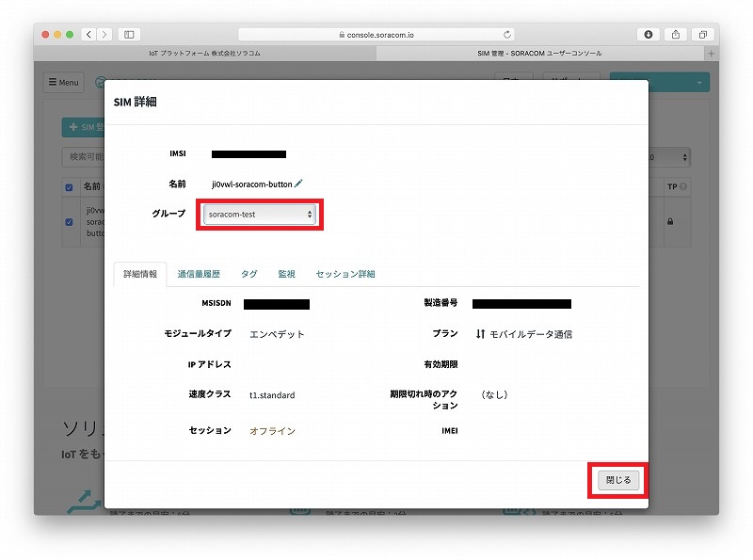Open Safari downloads icon
The image size is (753, 560).
tap(649, 34)
